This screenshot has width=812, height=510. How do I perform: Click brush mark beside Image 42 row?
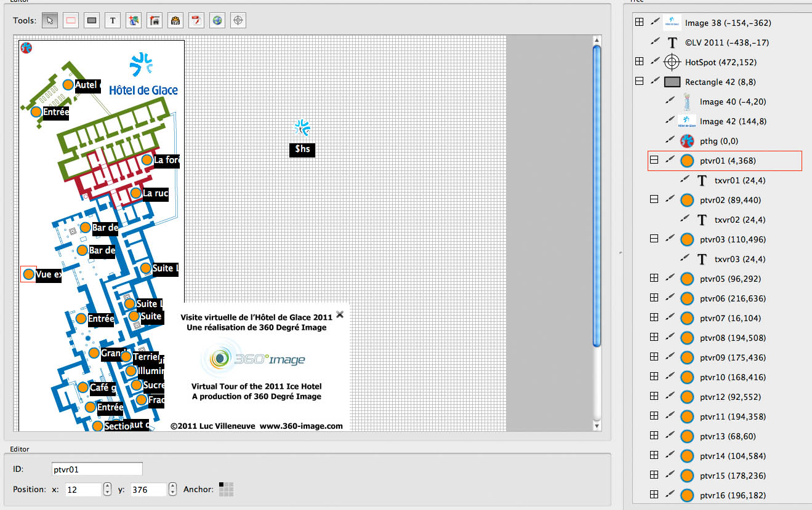tap(670, 120)
